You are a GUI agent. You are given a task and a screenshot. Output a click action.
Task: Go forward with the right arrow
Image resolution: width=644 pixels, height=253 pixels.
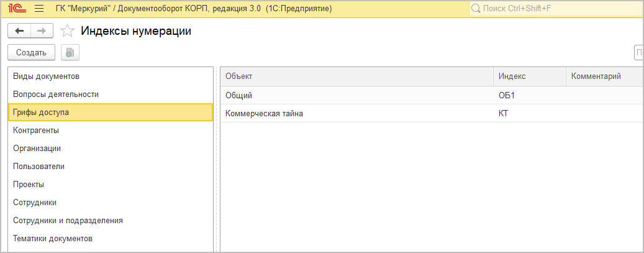click(42, 31)
